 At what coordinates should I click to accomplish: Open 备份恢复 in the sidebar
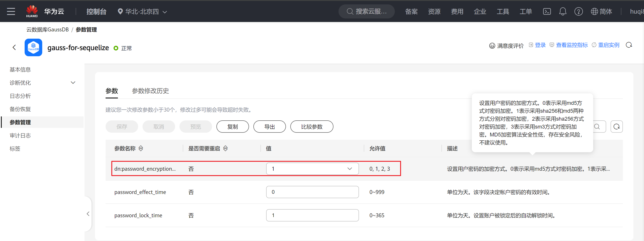pyautogui.click(x=20, y=109)
